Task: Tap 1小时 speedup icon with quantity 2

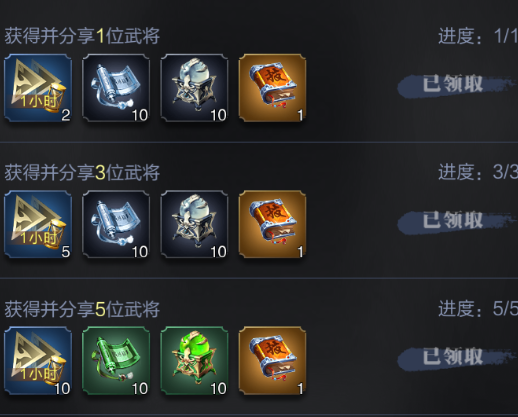Action: coord(38,88)
